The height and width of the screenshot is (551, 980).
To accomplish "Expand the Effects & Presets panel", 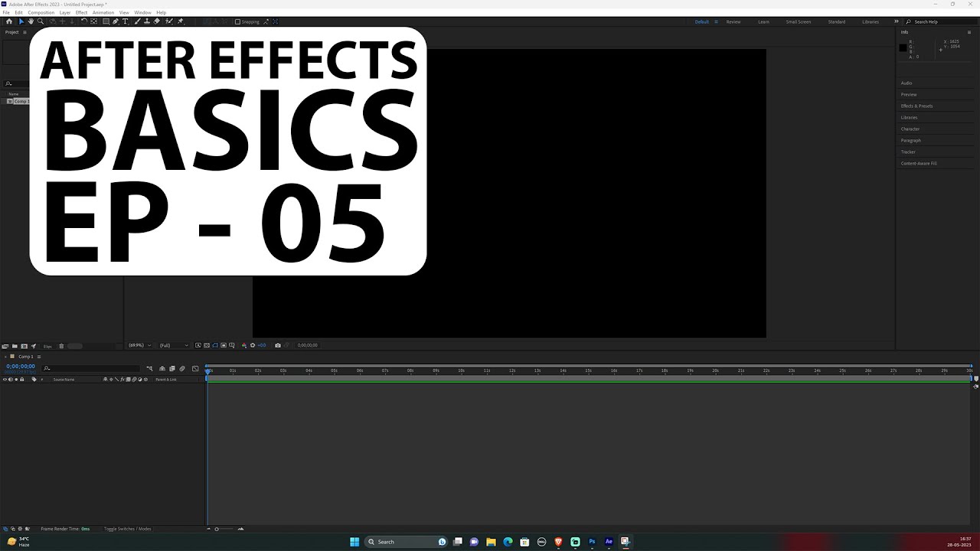I will tap(916, 106).
